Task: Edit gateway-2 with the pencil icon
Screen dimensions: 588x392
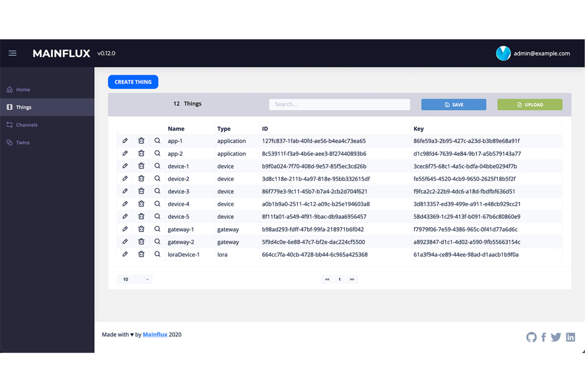Action: (x=125, y=241)
